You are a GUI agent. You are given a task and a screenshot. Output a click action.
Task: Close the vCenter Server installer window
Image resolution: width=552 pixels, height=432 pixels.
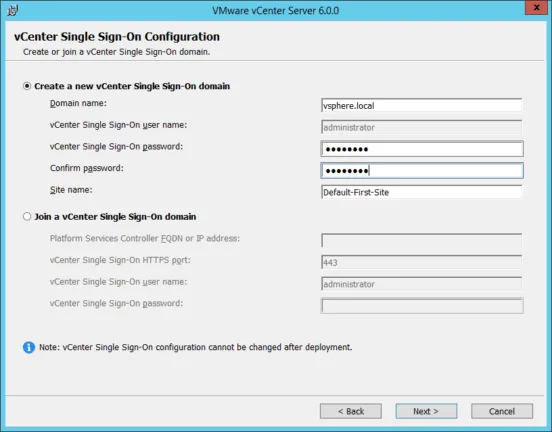click(537, 7)
